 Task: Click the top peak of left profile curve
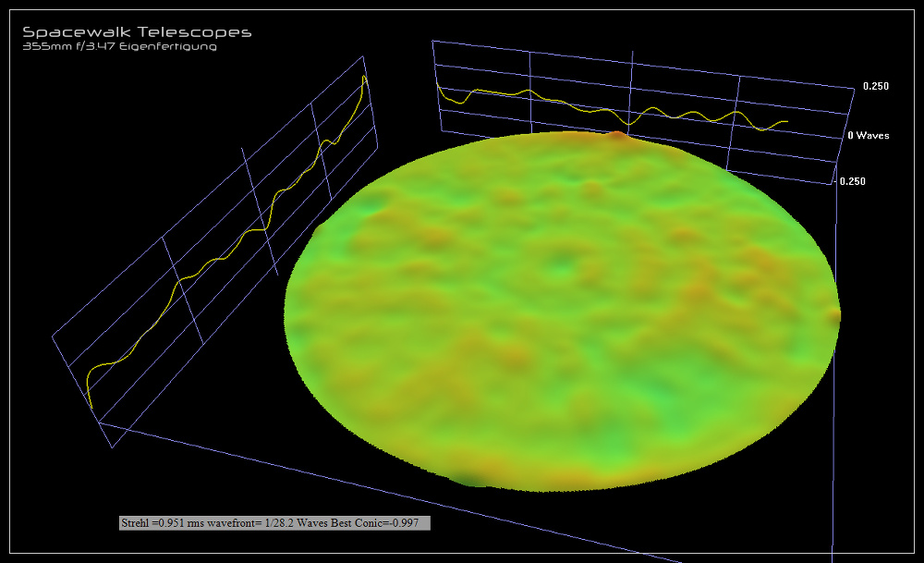pyautogui.click(x=364, y=78)
